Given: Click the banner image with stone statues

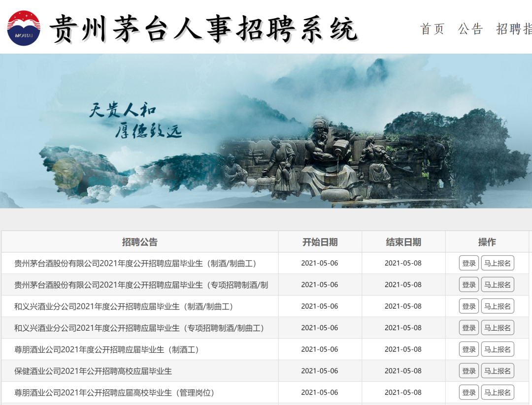Looking at the screenshot, I should point(266,131).
